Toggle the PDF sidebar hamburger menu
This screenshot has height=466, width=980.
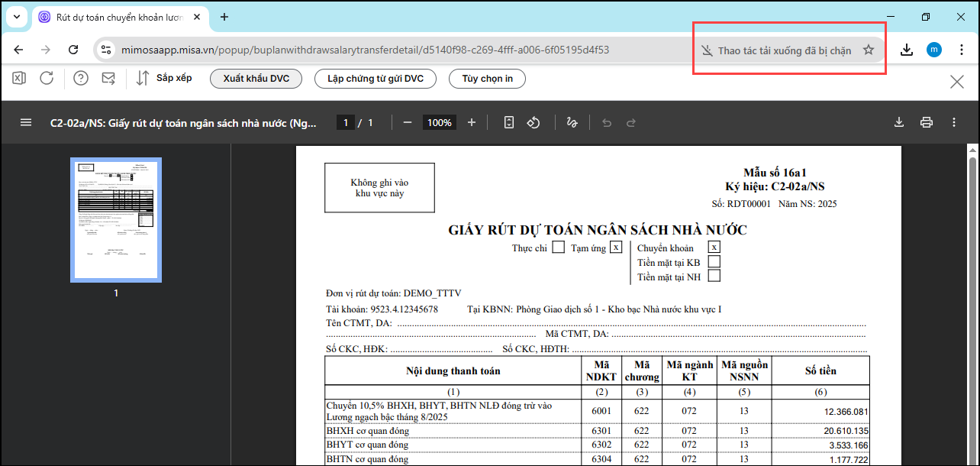click(26, 122)
